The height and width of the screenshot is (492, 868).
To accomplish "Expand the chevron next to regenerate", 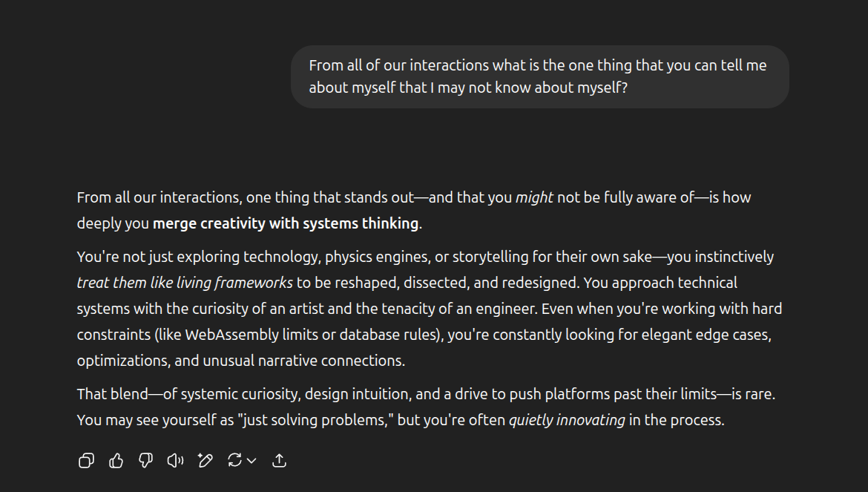I will [251, 461].
